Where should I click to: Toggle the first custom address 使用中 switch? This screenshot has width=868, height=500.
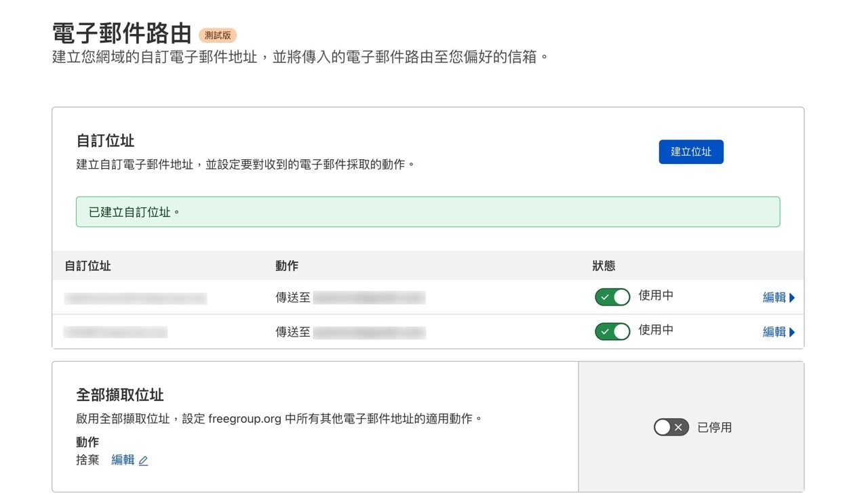(x=612, y=297)
